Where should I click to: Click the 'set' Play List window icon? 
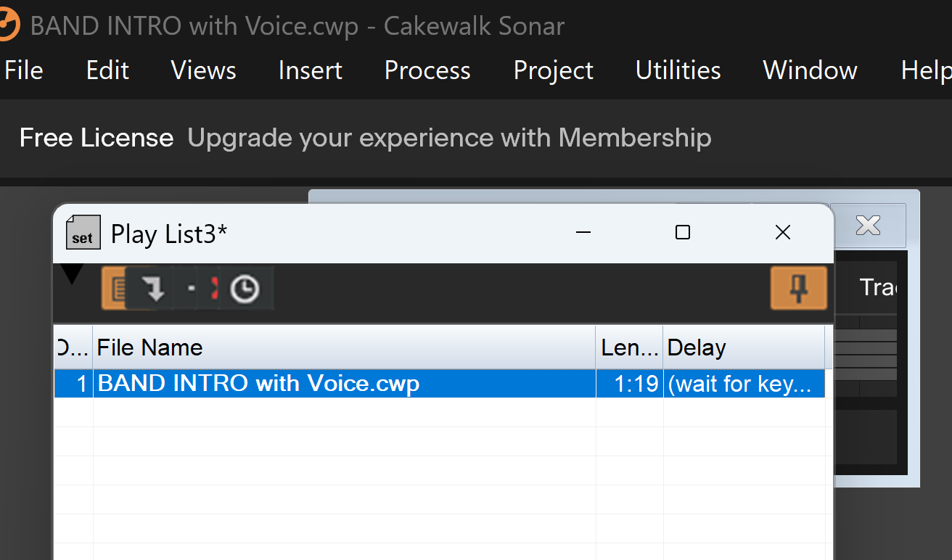point(83,232)
